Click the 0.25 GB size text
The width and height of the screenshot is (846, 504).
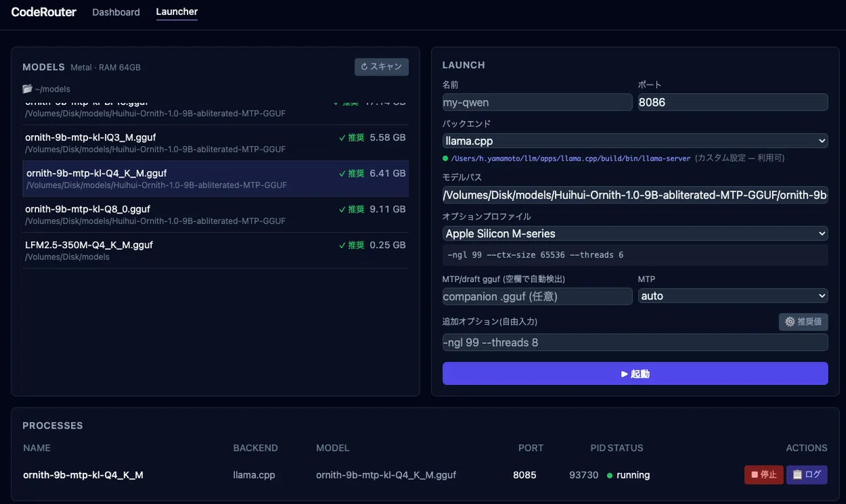pos(388,245)
